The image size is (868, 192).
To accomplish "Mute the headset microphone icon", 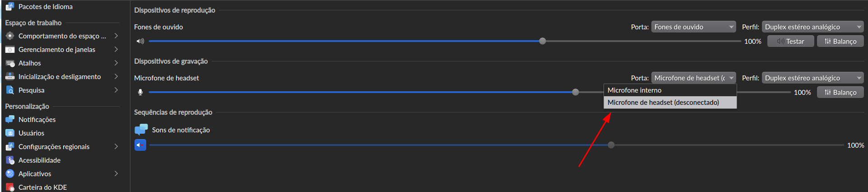I will [140, 92].
